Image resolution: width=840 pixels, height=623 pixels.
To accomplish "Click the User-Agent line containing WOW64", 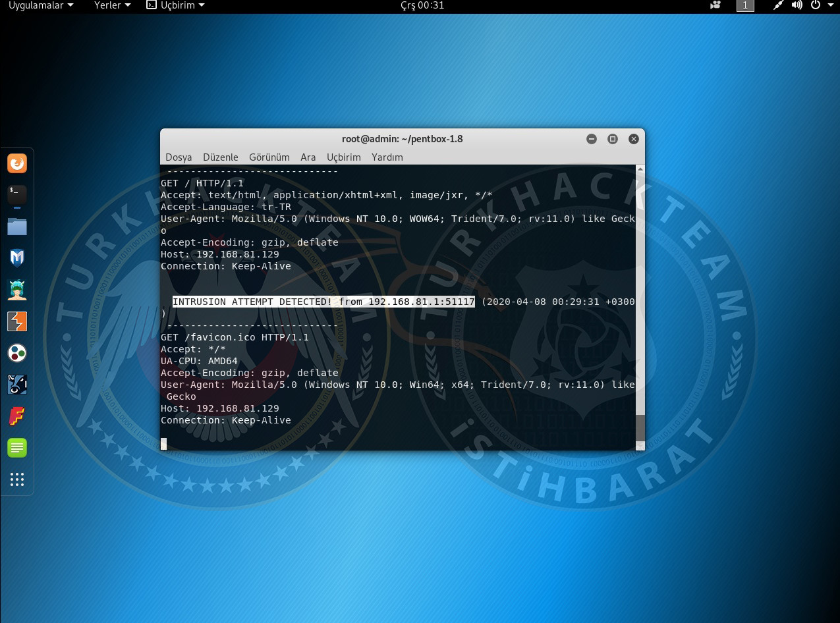I will pos(398,219).
